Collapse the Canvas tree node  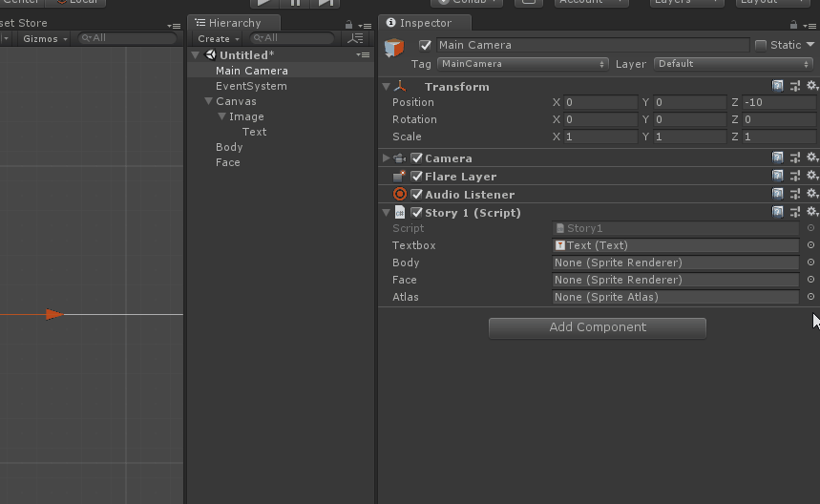coord(209,101)
